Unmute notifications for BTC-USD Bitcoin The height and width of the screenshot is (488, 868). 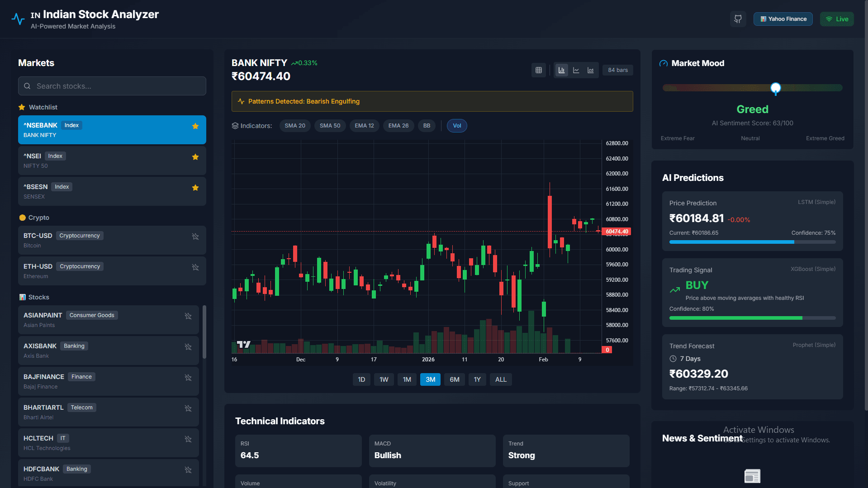pyautogui.click(x=195, y=237)
